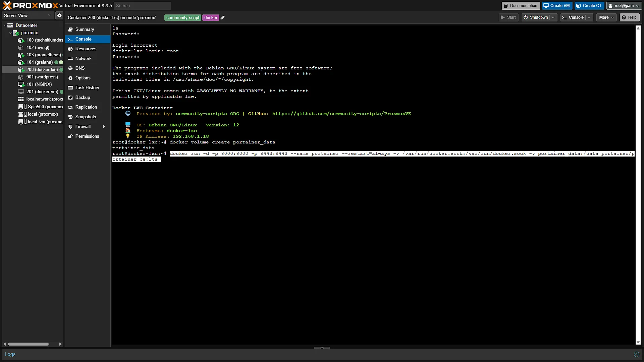This screenshot has width=644, height=362.
Task: Open the Server View settings gear
Action: pos(59,15)
